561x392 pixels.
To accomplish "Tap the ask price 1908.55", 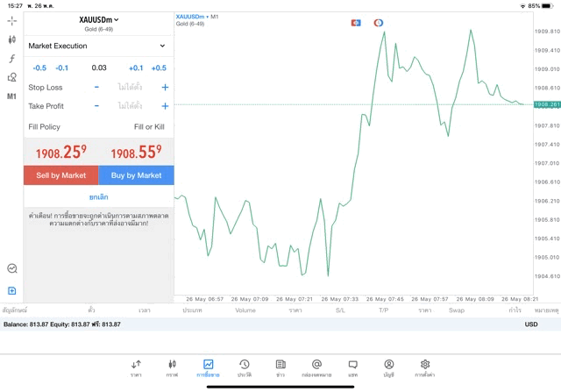I will pyautogui.click(x=137, y=152).
